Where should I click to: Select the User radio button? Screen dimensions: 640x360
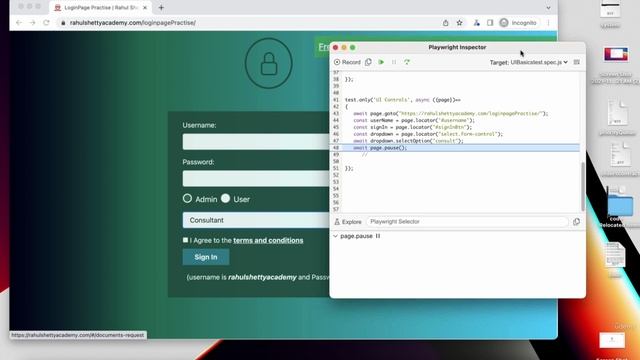[225, 198]
